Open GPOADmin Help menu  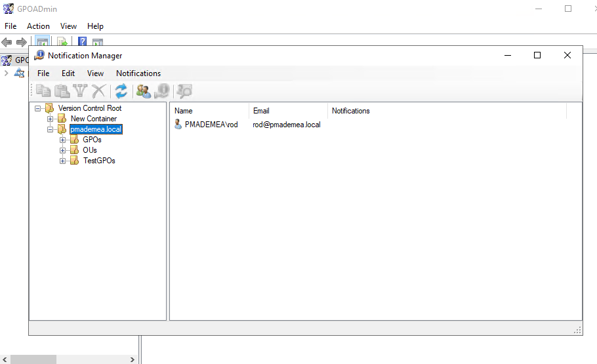[95, 26]
